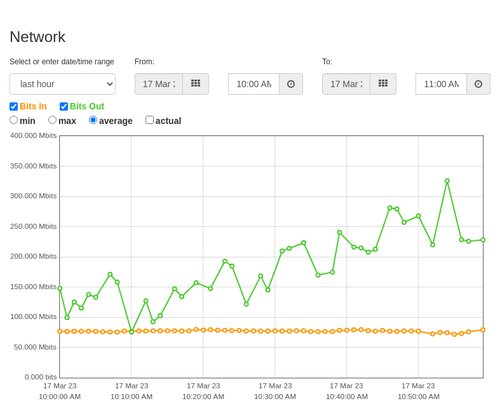Click the 10:50:00 AM time axis label

pyautogui.click(x=418, y=397)
